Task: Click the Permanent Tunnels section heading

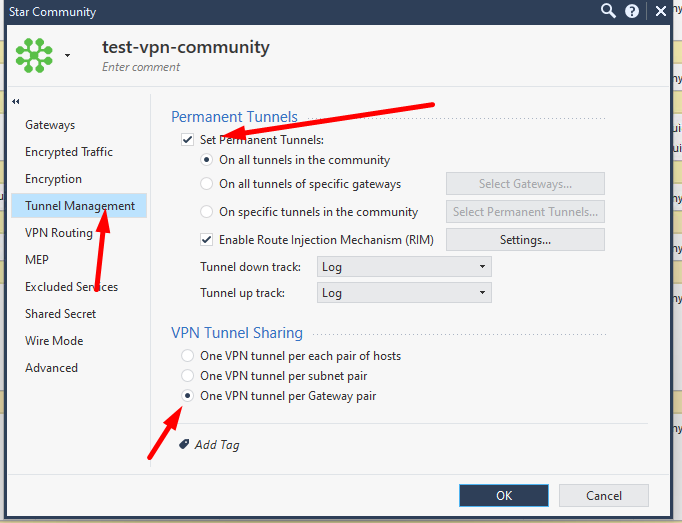Action: coord(234,117)
